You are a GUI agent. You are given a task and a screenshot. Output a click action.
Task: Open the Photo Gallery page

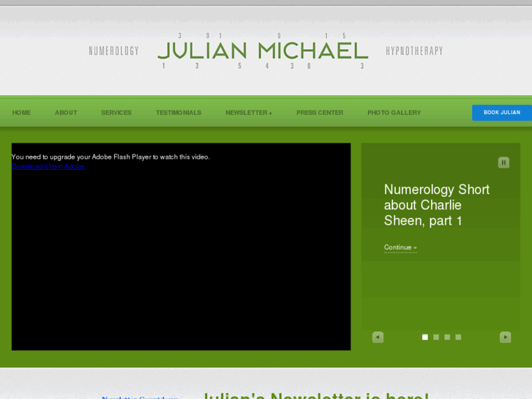[x=394, y=113]
